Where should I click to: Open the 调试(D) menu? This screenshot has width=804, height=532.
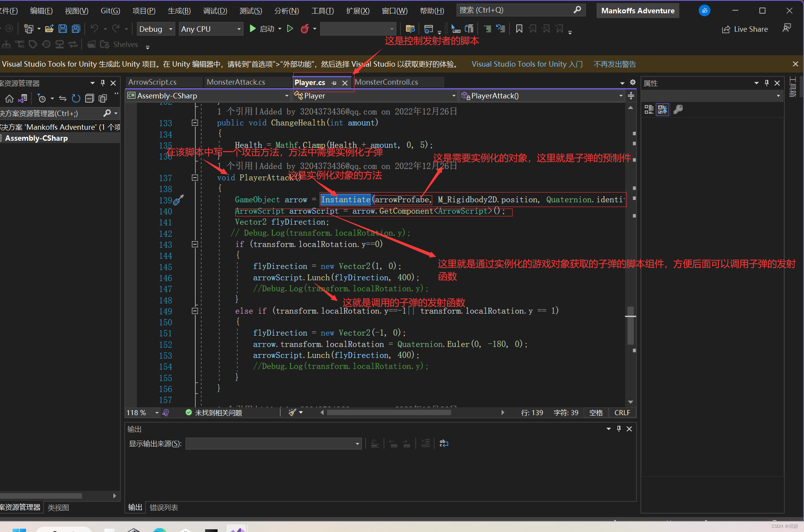coord(215,11)
